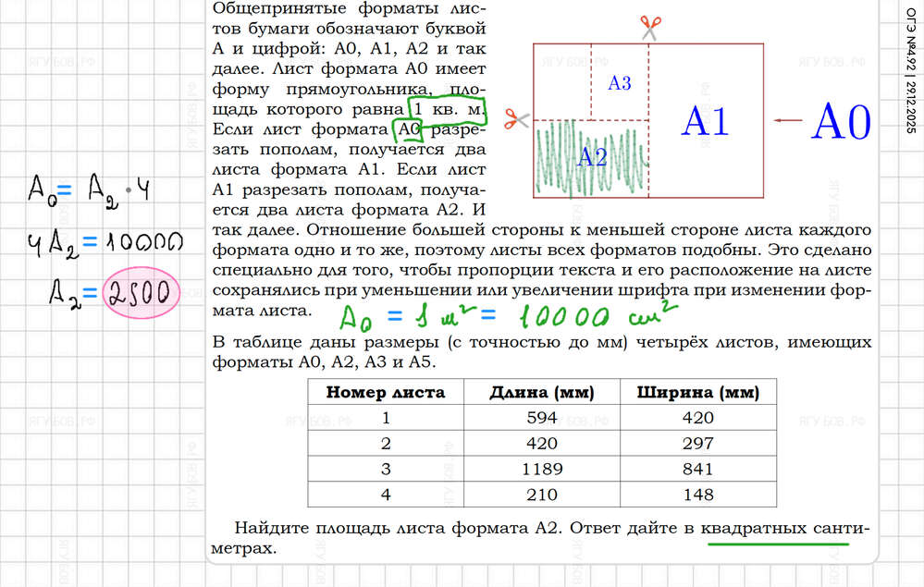Select the "Длина (мм)" column header

541,392
